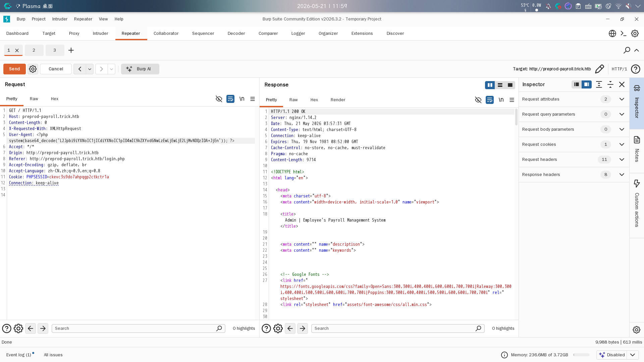Send the request with the Send button
Image resolution: width=644 pixels, height=362 pixels.
click(14, 69)
